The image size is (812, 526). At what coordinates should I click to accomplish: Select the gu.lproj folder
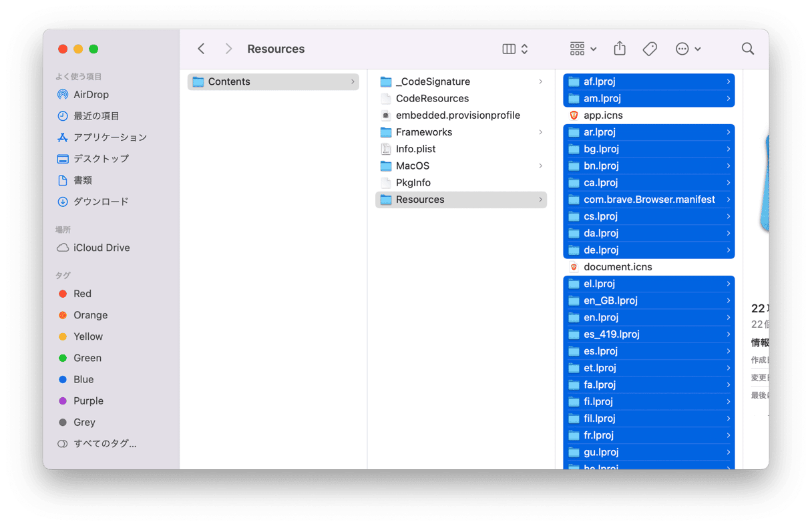[649, 452]
